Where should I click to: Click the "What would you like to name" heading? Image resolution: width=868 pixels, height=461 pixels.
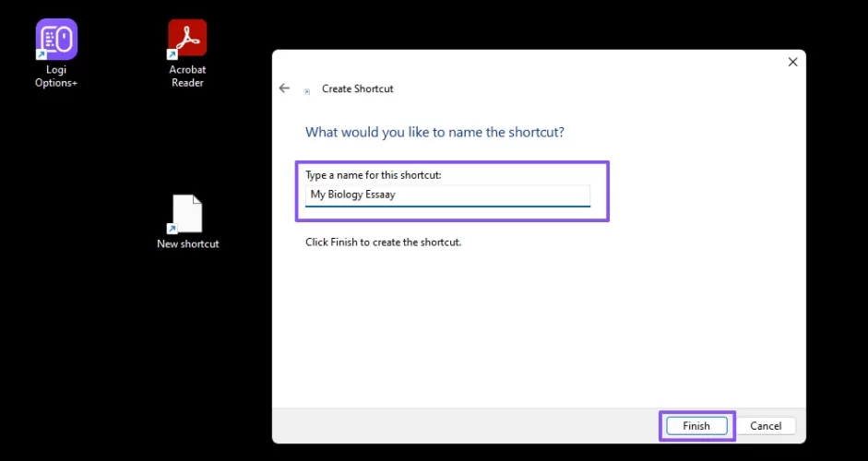point(434,132)
